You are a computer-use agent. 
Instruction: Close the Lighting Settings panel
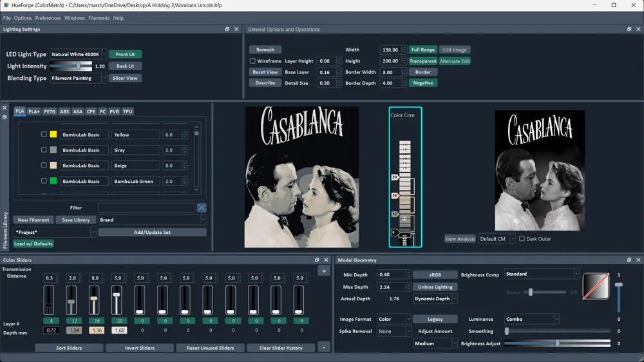pos(236,29)
